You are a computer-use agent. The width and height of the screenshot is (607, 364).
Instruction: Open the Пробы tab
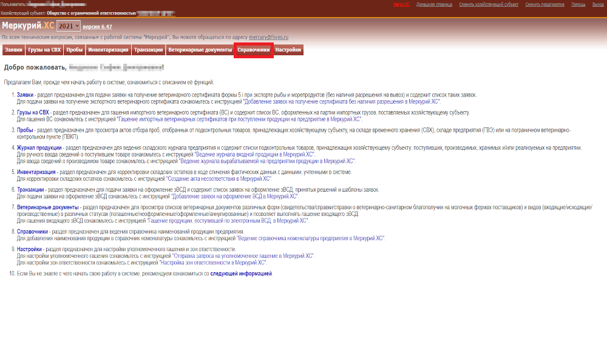(74, 50)
